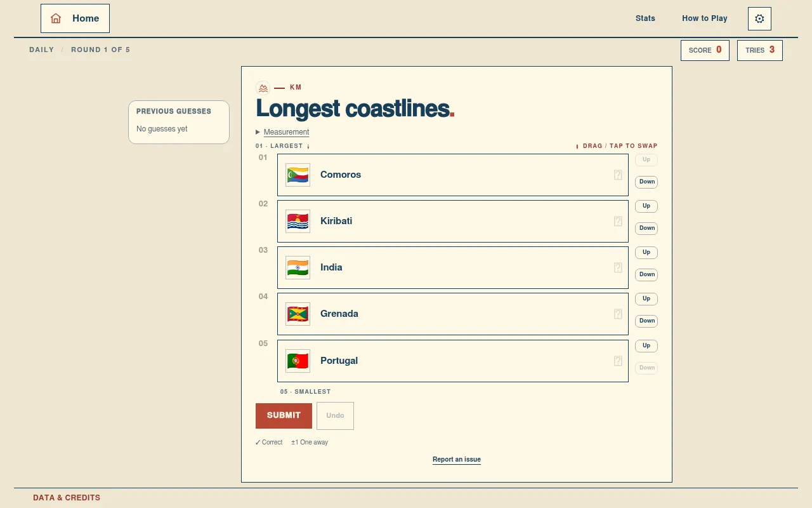Click the Tries counter
Image resolution: width=812 pixels, height=508 pixels.
coord(760,50)
